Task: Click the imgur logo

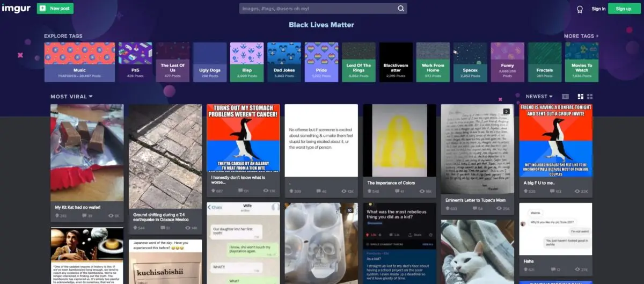Action: [16, 9]
